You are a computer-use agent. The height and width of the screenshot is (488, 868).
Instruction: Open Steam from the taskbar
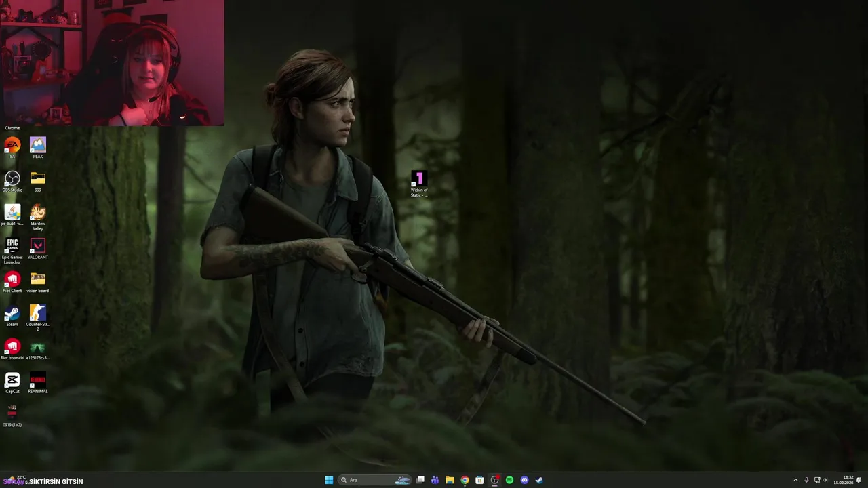point(539,480)
